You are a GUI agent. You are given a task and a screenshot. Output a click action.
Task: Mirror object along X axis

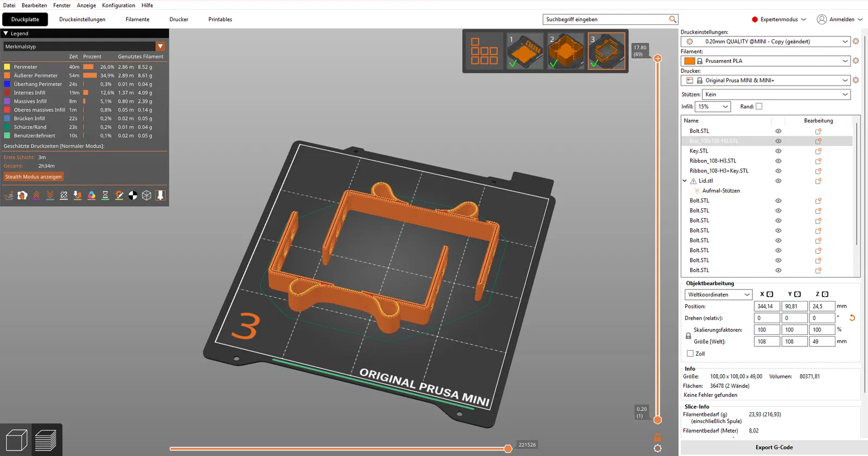(770, 294)
